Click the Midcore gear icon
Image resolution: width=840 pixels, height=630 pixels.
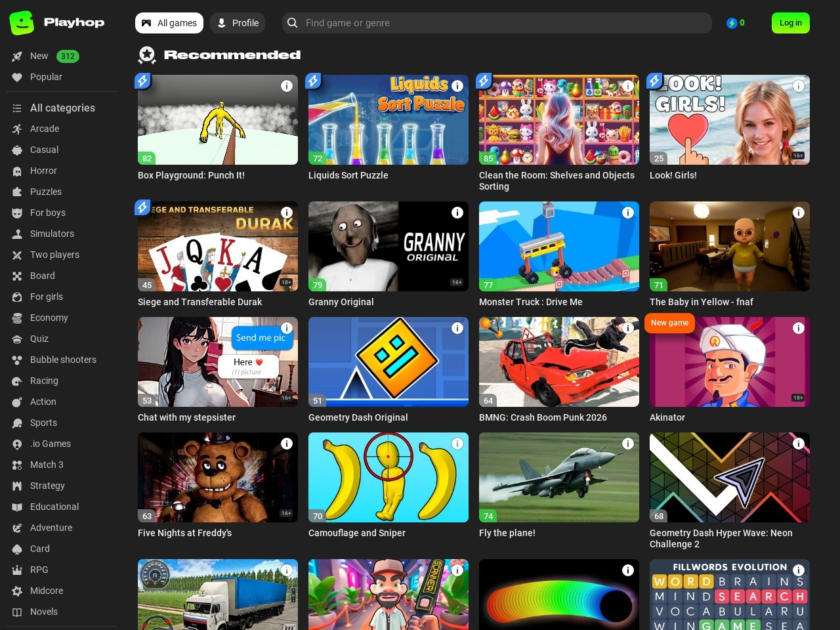coord(17,591)
